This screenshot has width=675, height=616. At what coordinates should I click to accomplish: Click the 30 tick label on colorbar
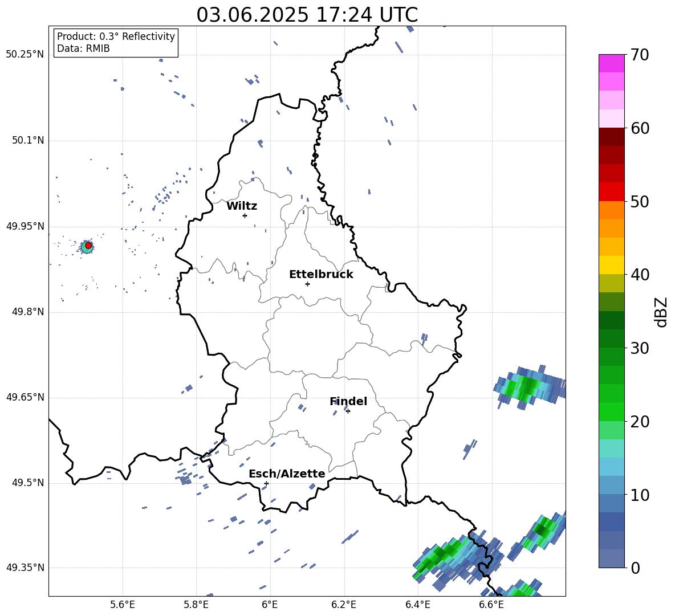(640, 348)
